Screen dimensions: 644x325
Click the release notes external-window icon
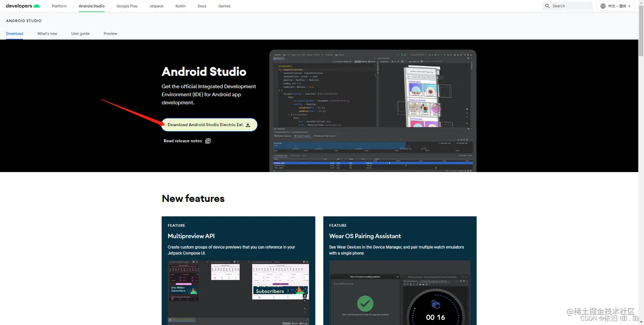click(x=208, y=141)
